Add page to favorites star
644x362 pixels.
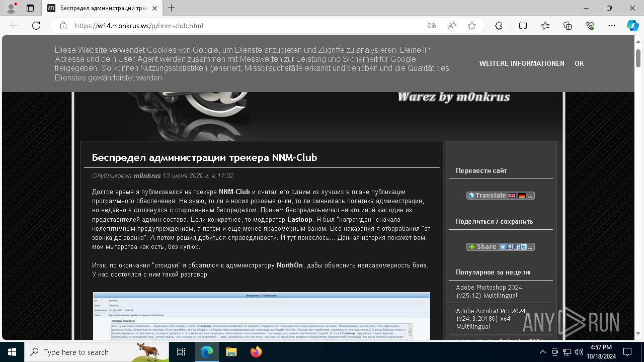coord(472,26)
